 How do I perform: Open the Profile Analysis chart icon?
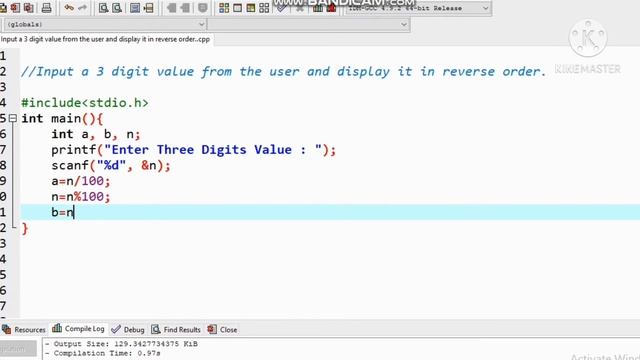[318, 8]
